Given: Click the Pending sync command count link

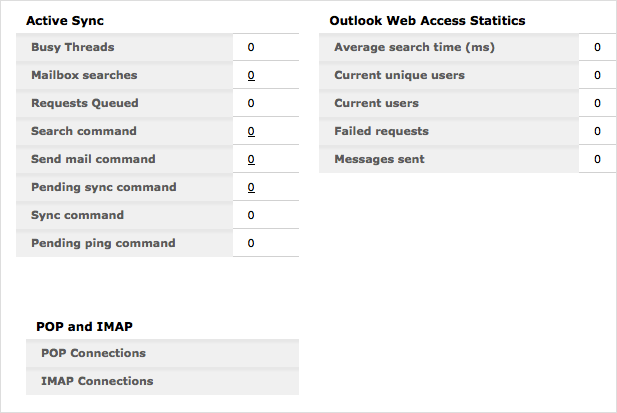Looking at the screenshot, I should tap(251, 187).
